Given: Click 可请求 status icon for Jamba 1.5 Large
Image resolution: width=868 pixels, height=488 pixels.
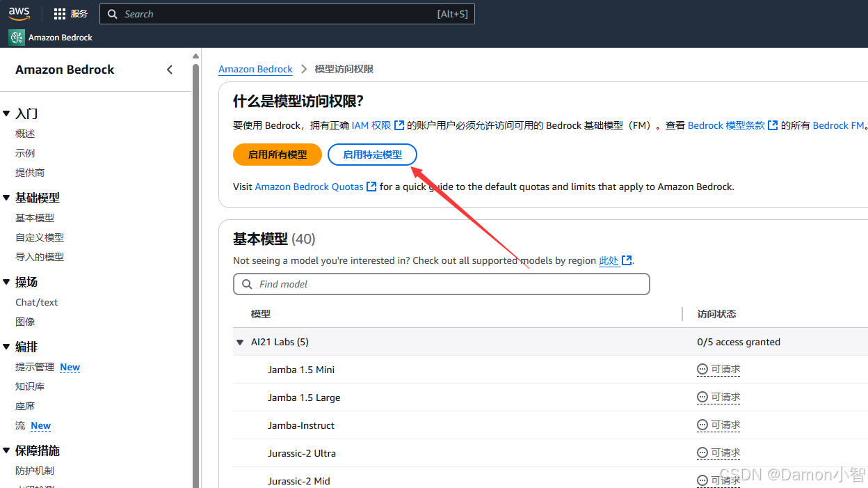Looking at the screenshot, I should click(x=702, y=398).
